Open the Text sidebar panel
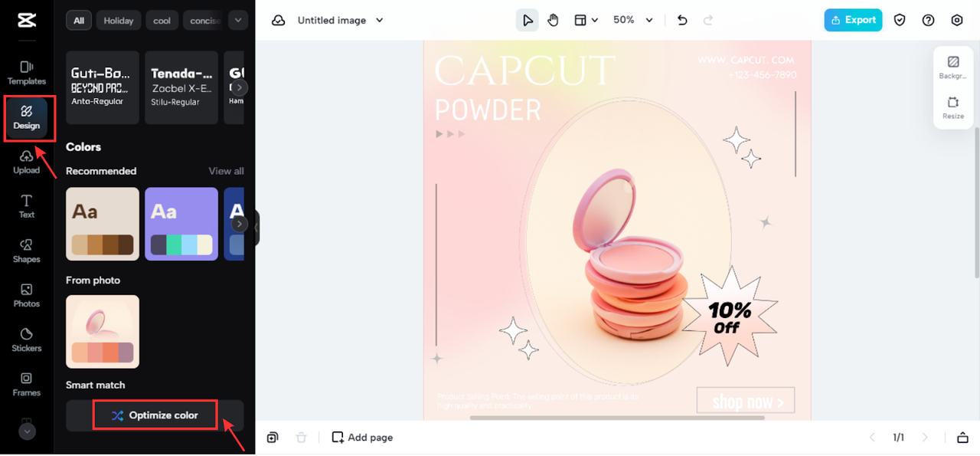980x456 pixels. [x=27, y=206]
